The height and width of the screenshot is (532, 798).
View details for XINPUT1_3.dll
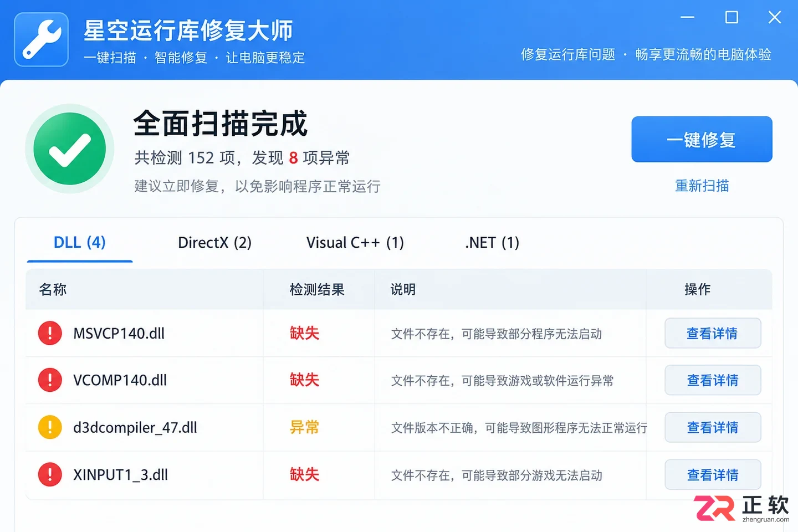pyautogui.click(x=713, y=474)
